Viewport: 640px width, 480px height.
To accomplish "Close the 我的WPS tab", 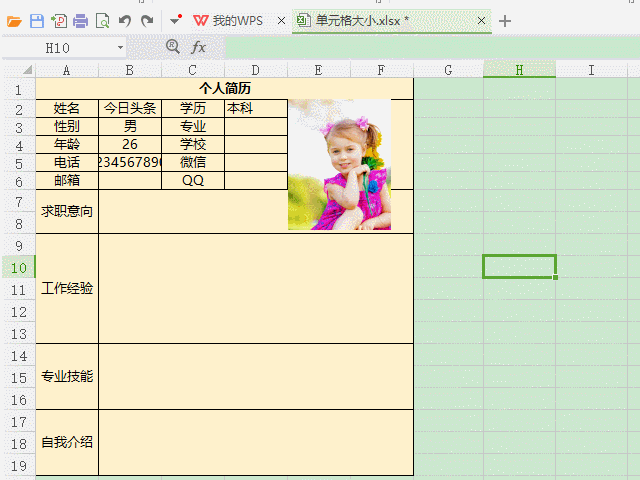I will coord(281,21).
